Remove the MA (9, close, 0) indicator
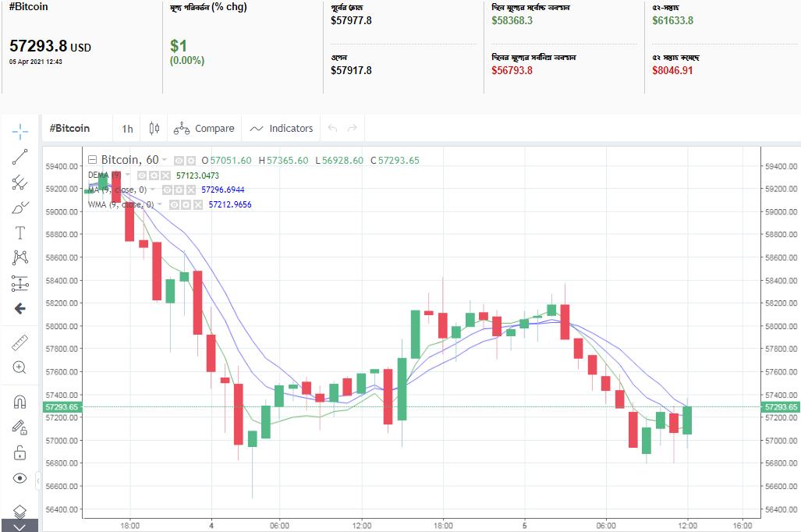The image size is (801, 532). (191, 190)
